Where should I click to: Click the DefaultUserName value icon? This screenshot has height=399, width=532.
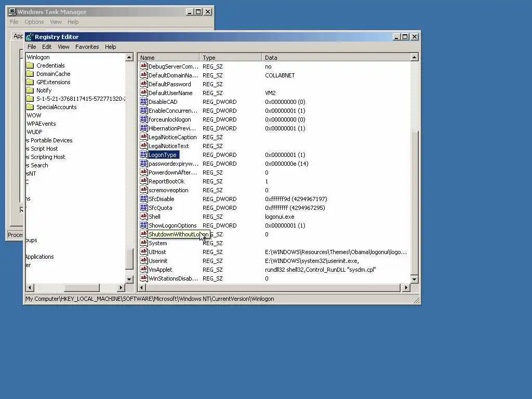(x=144, y=92)
